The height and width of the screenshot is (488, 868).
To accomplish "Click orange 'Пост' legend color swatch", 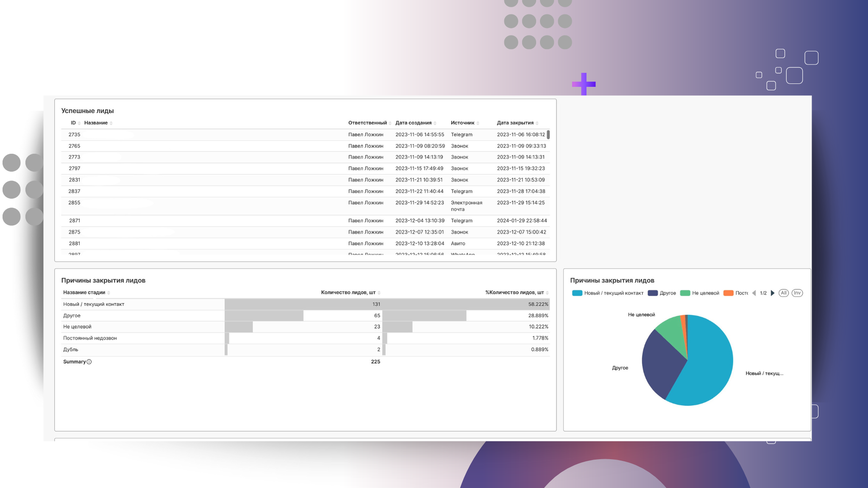I will pyautogui.click(x=728, y=293).
